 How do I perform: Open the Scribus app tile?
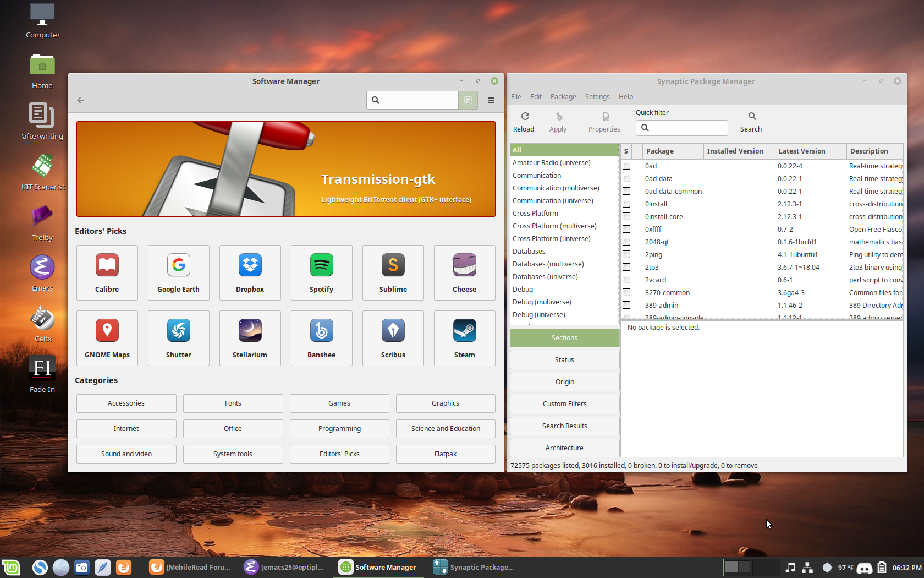[393, 338]
